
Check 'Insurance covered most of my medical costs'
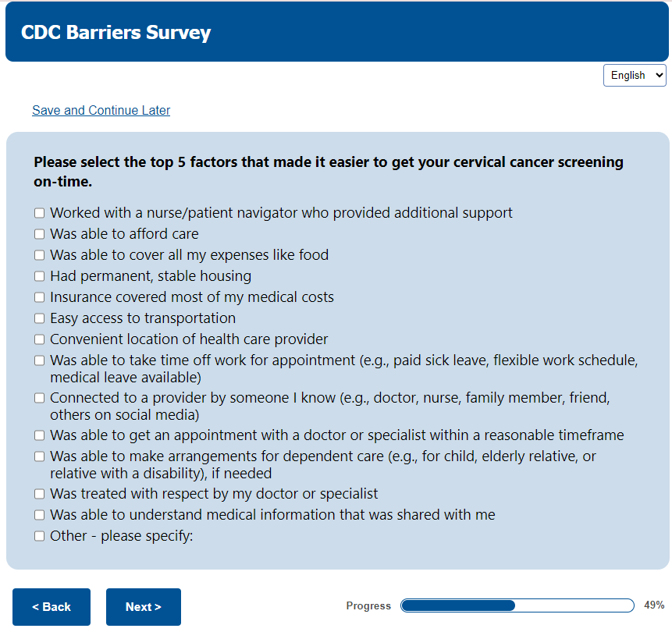[x=39, y=297]
